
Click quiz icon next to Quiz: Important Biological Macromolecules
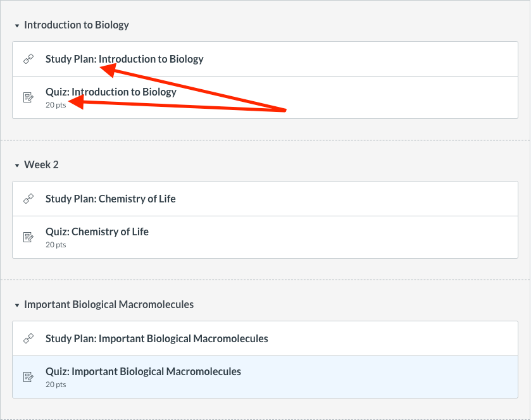click(28, 377)
